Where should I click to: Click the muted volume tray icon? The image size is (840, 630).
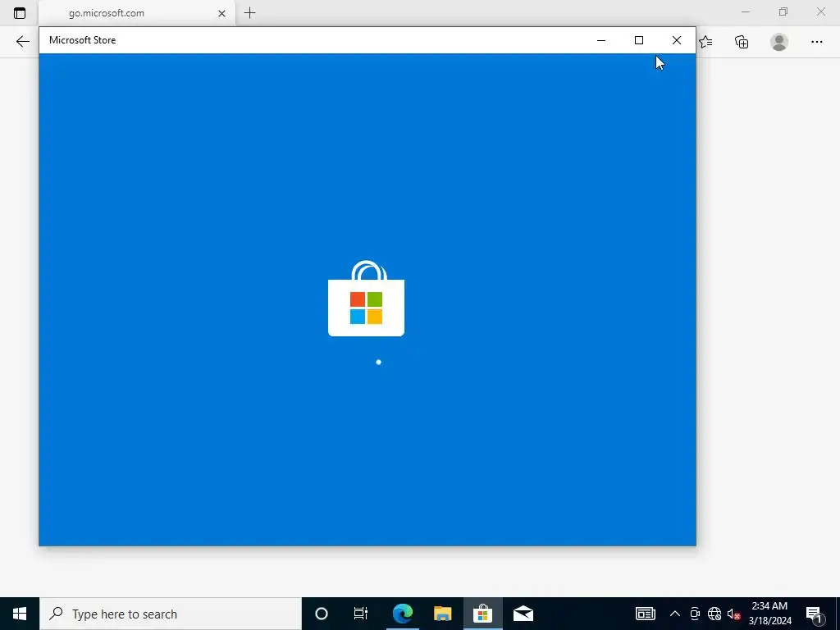click(733, 614)
